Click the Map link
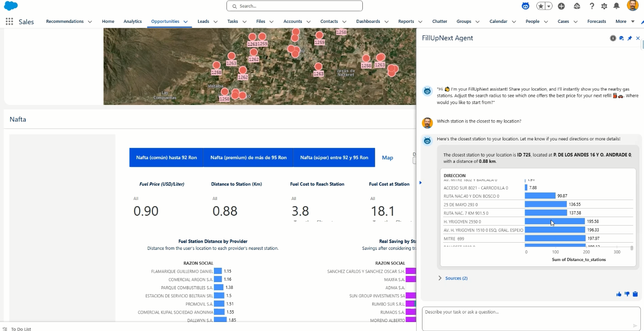The width and height of the screenshot is (644, 331). pyautogui.click(x=387, y=158)
